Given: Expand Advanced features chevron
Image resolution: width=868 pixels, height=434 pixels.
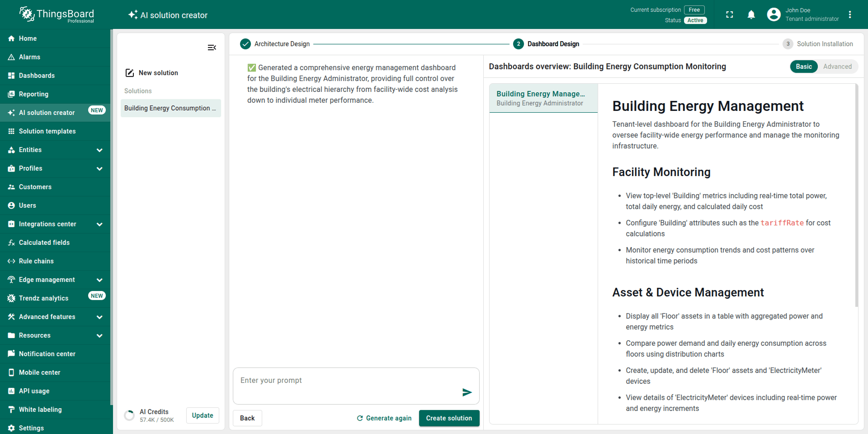Looking at the screenshot, I should (99, 317).
